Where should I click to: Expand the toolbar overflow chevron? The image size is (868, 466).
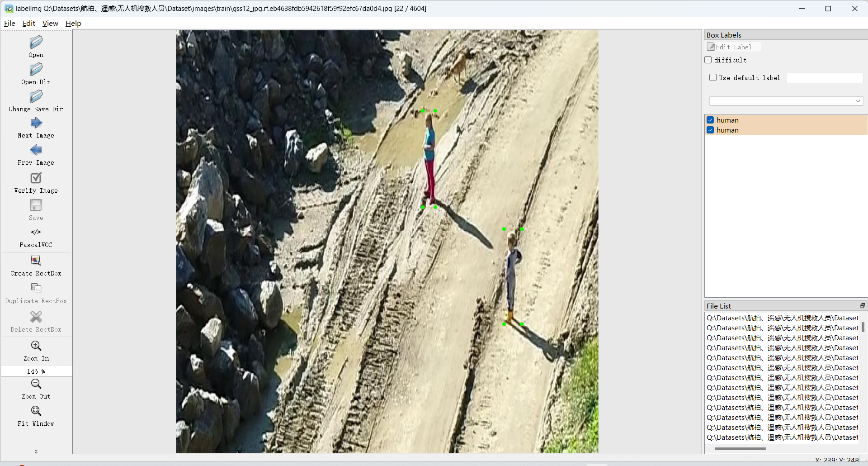pos(36,451)
